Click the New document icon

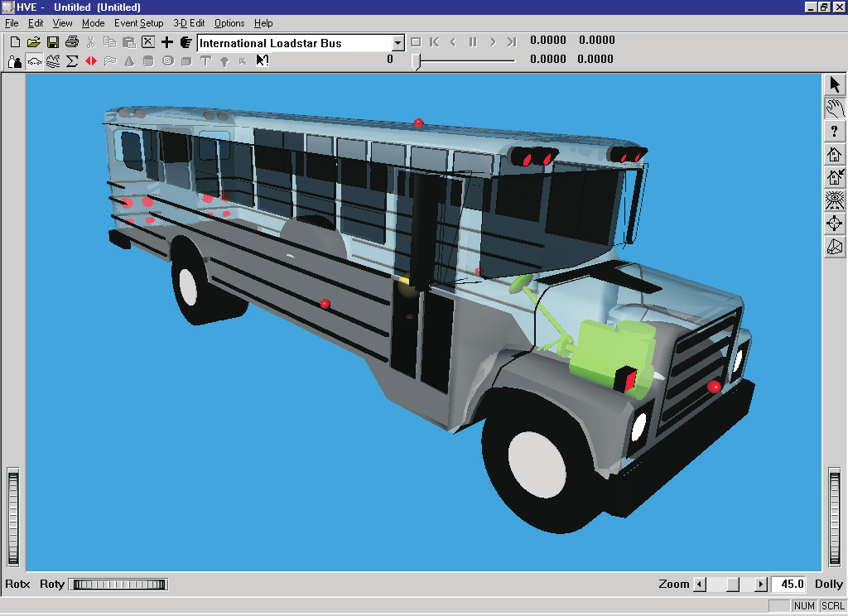coord(15,42)
